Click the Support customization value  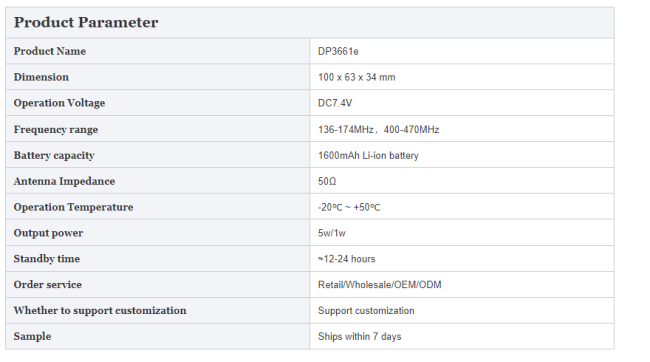pyautogui.click(x=366, y=311)
